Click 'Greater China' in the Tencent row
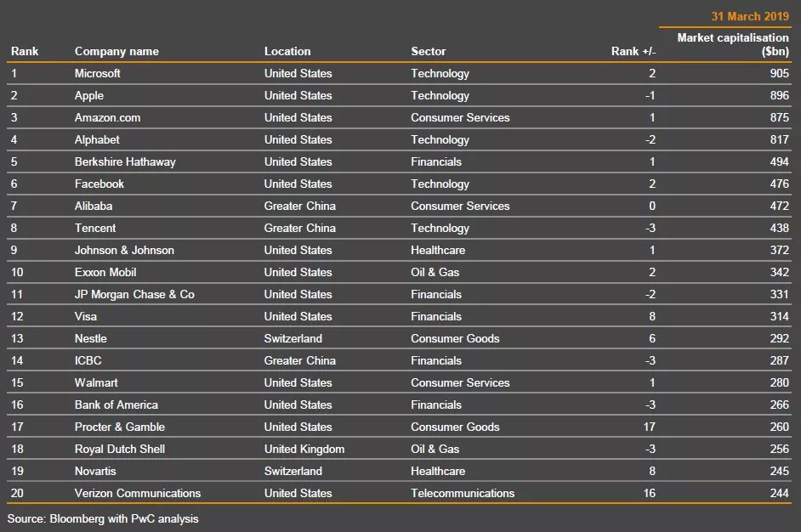Screen dimensions: 801x532 300,228
